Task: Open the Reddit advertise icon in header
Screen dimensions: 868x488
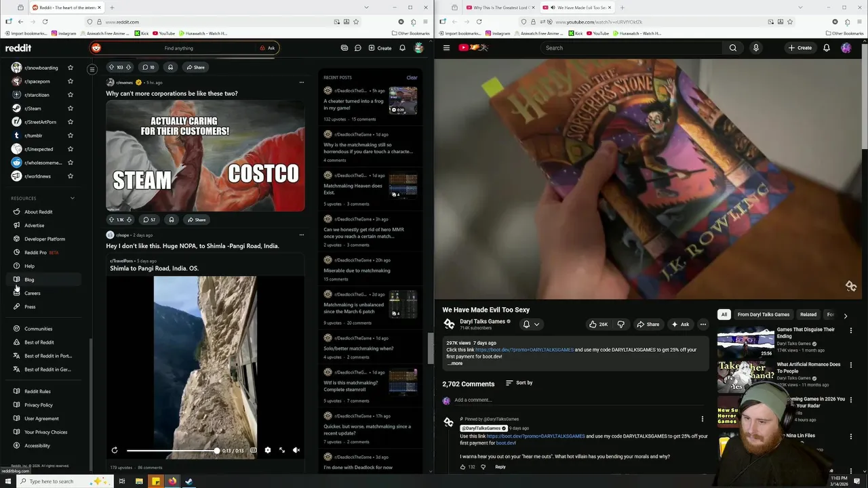Action: (x=344, y=48)
